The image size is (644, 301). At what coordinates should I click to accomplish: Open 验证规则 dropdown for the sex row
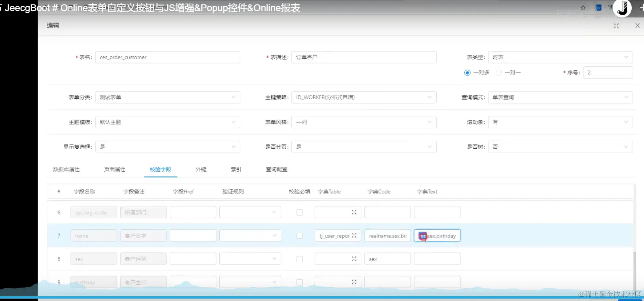coord(250,259)
